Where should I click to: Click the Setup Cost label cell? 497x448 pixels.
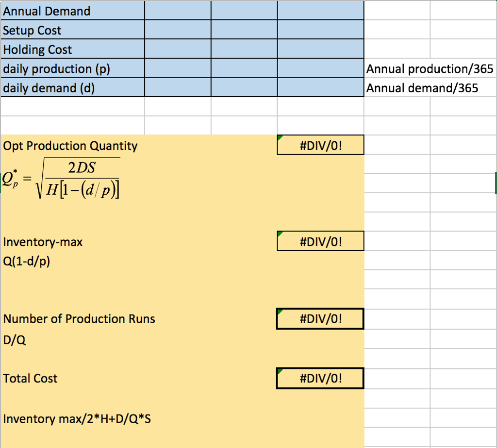[x=73, y=30]
